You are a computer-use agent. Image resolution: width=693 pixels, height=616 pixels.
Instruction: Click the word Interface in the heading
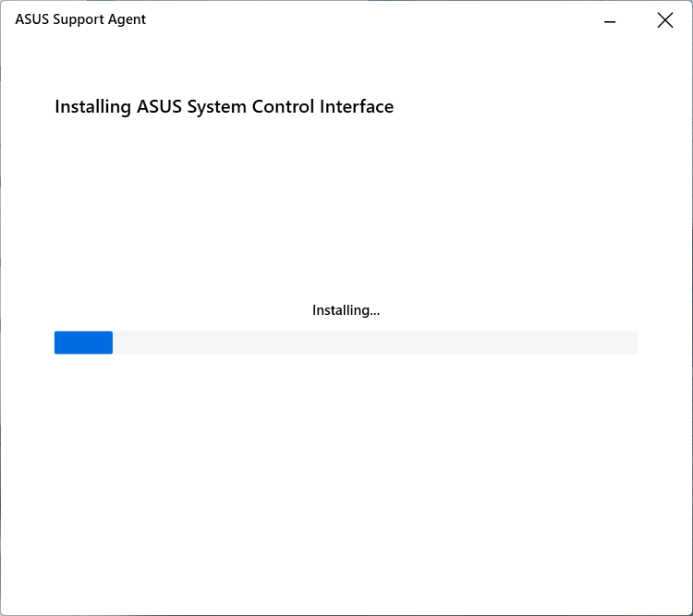click(x=357, y=106)
